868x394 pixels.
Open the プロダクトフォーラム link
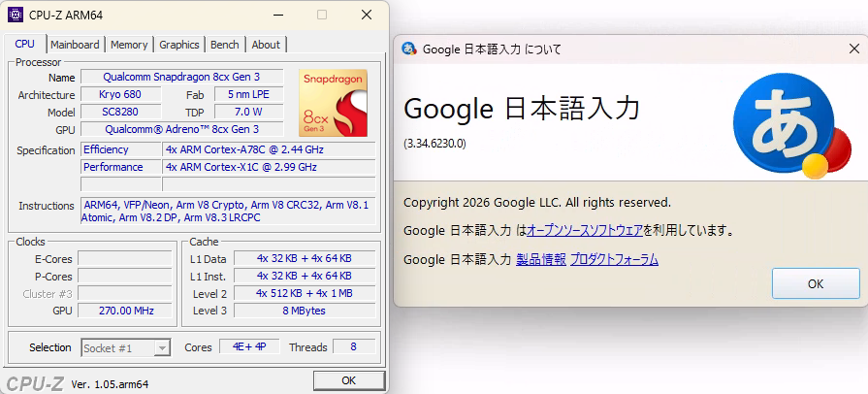coord(615,259)
